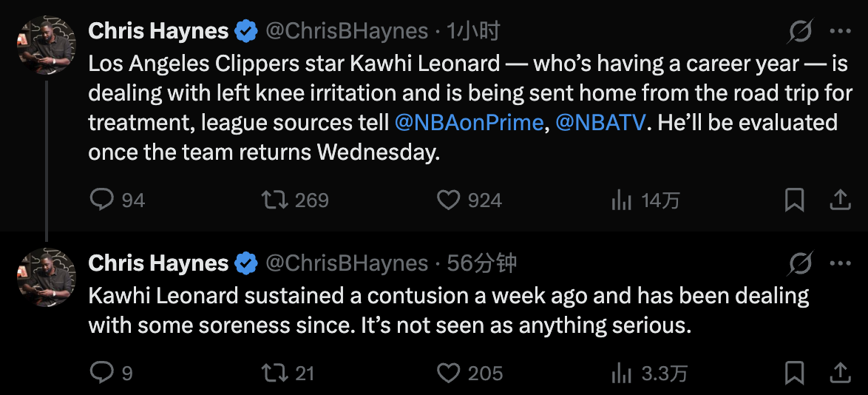Share the first Chris Haynes tweet
The width and height of the screenshot is (868, 395).
click(x=840, y=200)
